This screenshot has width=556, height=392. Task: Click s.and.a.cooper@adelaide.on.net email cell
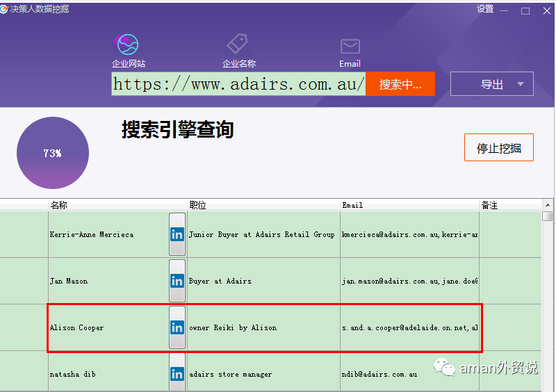point(409,327)
